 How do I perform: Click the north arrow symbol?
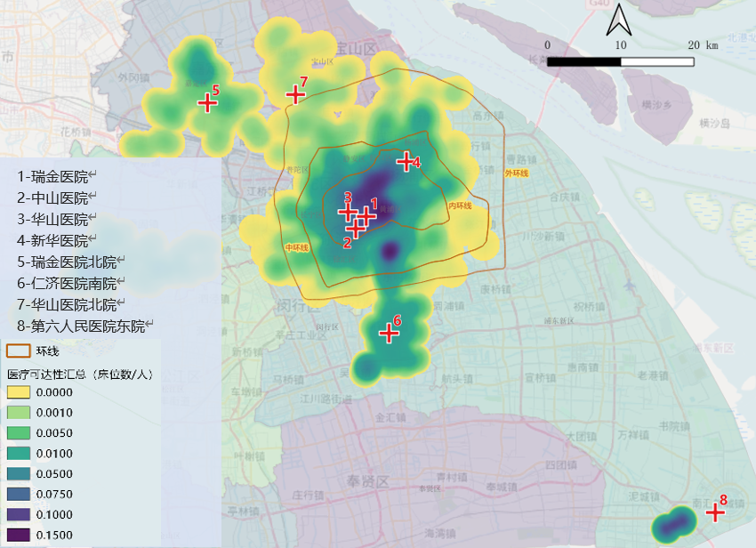point(619,19)
